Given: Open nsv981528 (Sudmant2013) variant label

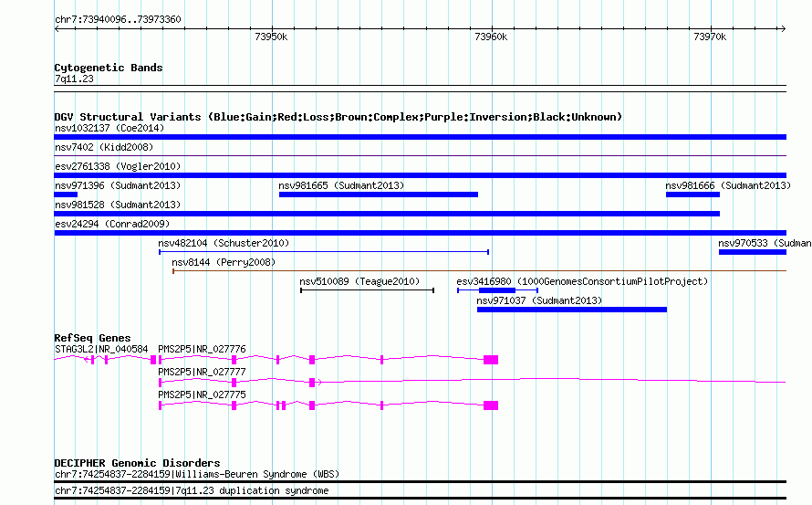Looking at the screenshot, I should 118,205.
